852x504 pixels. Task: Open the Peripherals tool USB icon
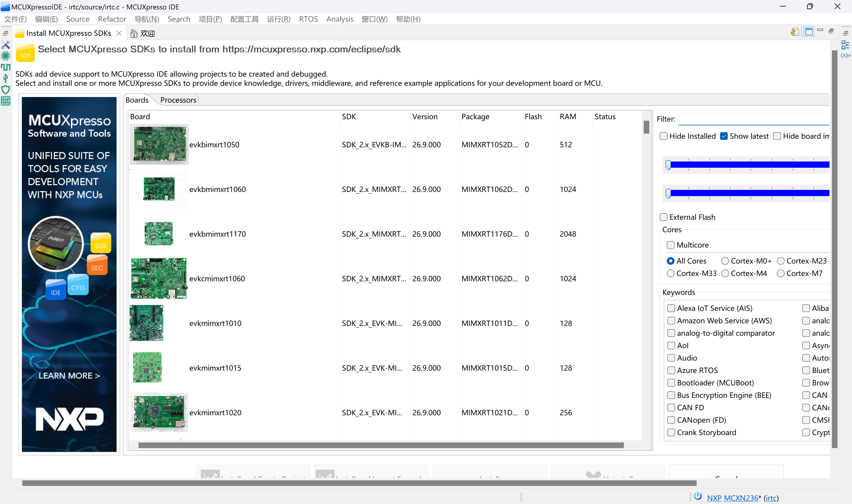point(6,78)
